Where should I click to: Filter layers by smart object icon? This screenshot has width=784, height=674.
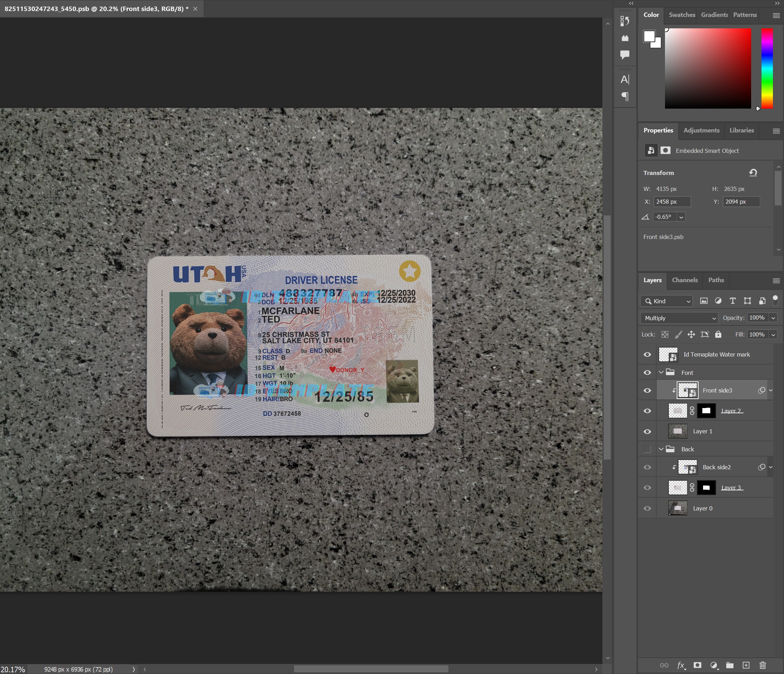point(762,301)
